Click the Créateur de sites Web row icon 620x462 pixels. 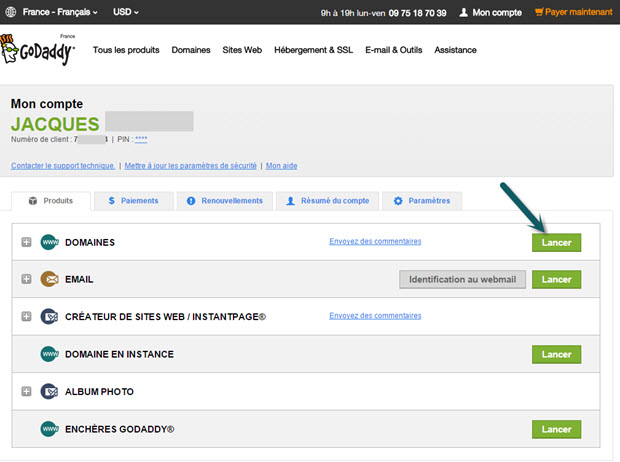[x=49, y=316]
